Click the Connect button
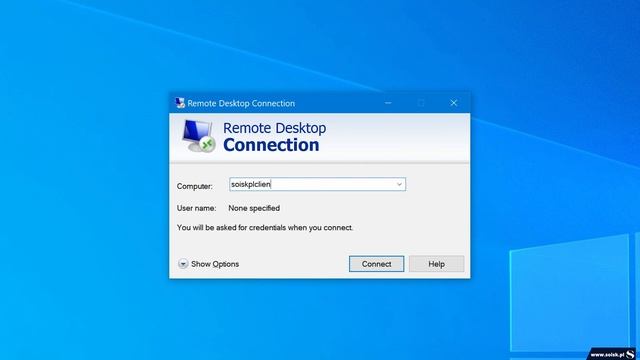This screenshot has width=640, height=360. pos(376,264)
